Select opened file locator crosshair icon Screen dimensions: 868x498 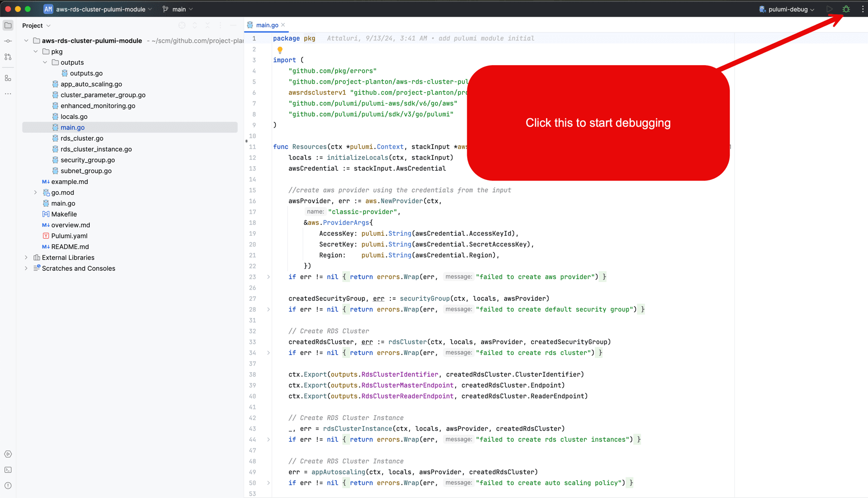click(182, 26)
